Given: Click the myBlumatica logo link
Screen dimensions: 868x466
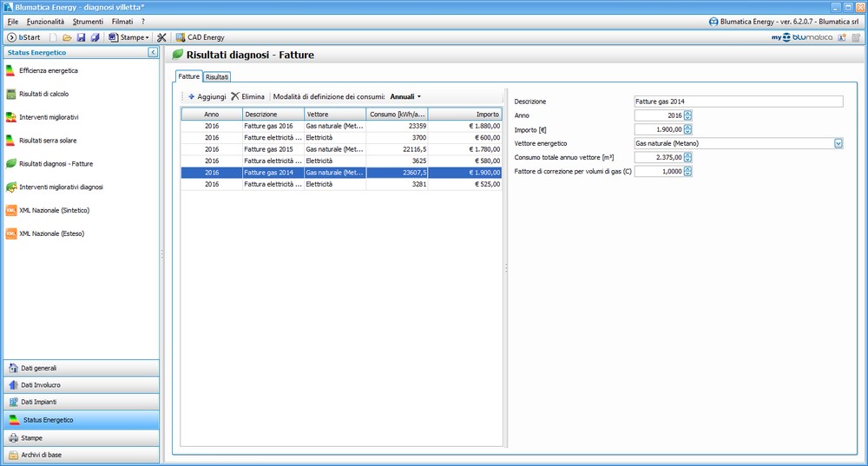Looking at the screenshot, I should pos(801,37).
